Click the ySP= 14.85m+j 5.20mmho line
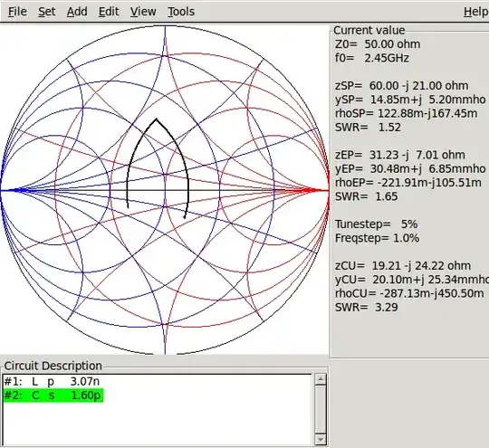The height and width of the screenshot is (448, 489). (x=410, y=100)
